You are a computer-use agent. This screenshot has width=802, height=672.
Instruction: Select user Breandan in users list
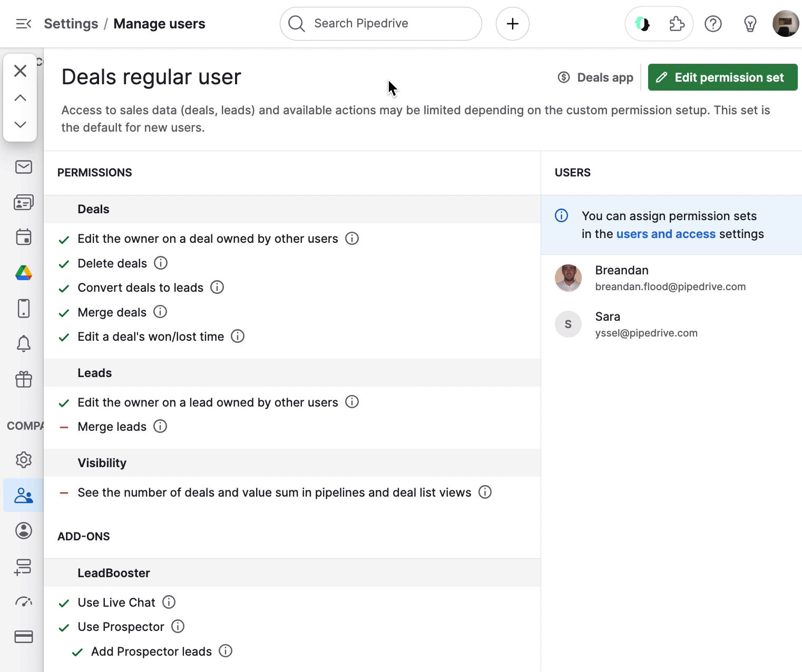(x=671, y=278)
